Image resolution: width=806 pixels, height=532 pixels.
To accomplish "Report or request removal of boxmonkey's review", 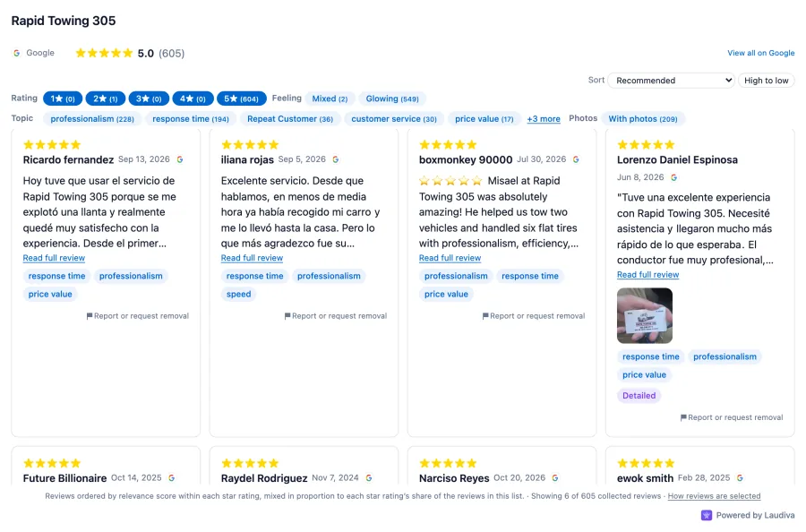I will [534, 316].
